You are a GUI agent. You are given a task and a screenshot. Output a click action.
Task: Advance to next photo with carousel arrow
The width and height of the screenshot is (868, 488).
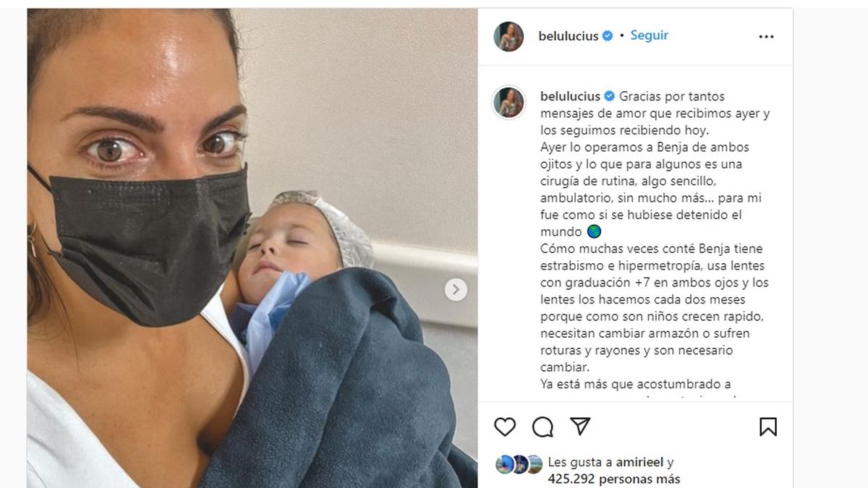tap(456, 290)
